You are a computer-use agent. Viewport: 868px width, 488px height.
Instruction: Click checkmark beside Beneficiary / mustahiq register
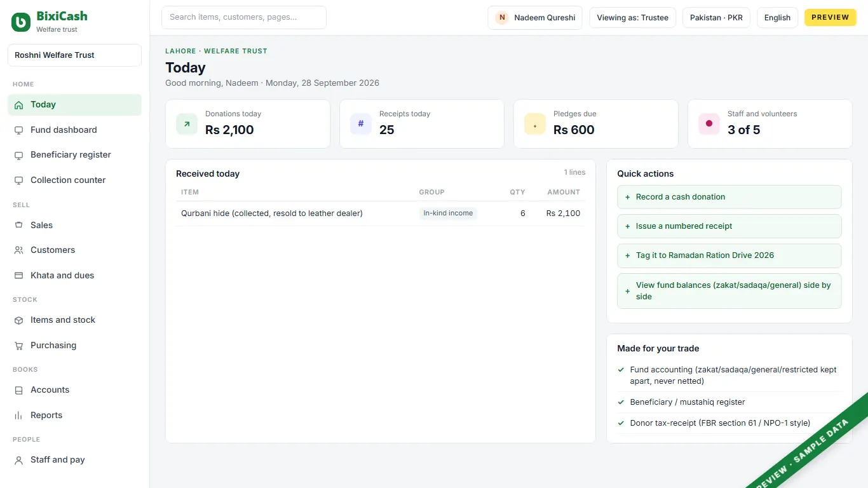click(621, 402)
